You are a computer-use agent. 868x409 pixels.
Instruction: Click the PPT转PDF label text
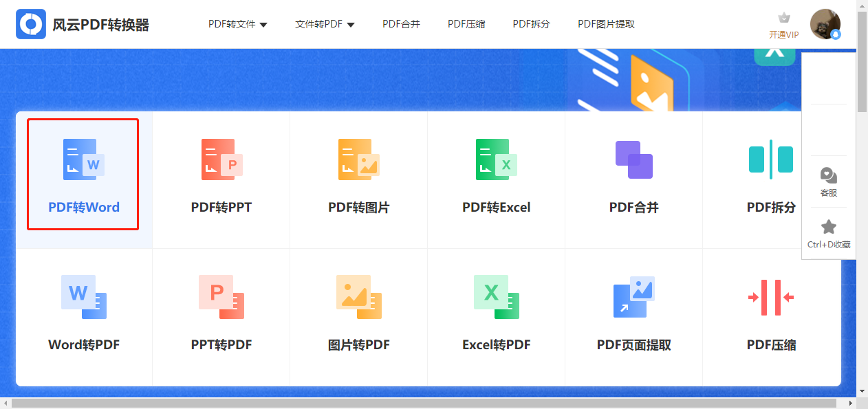[x=221, y=344]
